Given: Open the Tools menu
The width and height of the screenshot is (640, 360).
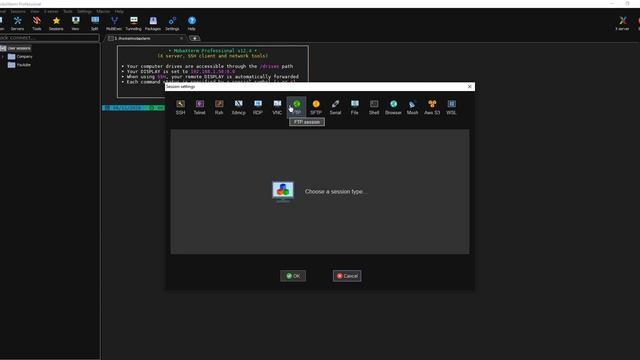Looking at the screenshot, I should [x=68, y=11].
